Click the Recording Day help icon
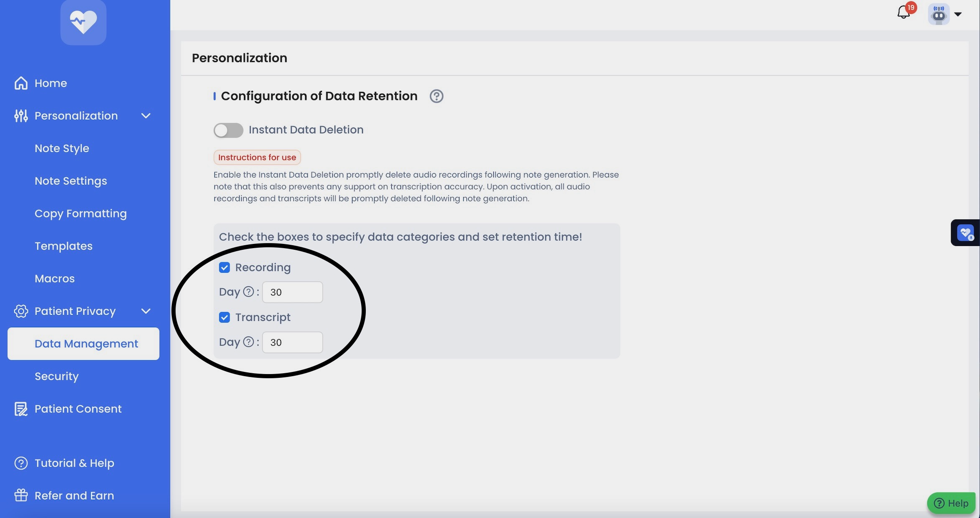980x518 pixels. 248,292
